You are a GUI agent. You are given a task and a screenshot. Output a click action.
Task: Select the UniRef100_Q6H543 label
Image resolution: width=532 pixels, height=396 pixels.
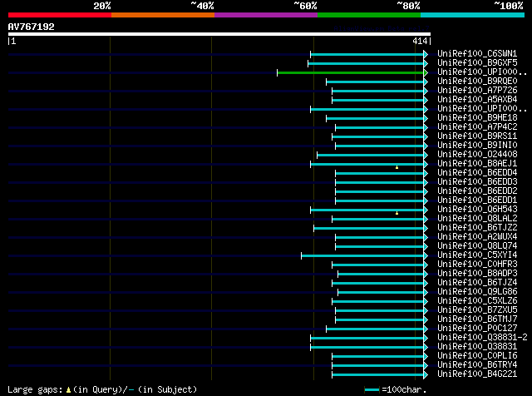click(477, 210)
